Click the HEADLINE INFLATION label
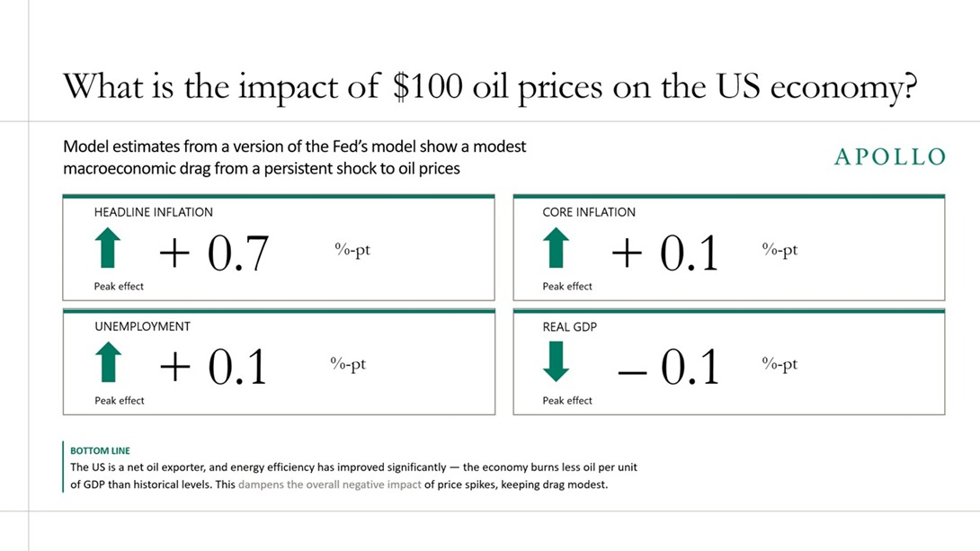This screenshot has width=980, height=551. click(x=154, y=212)
